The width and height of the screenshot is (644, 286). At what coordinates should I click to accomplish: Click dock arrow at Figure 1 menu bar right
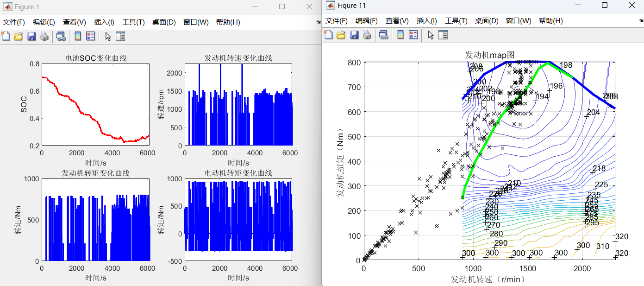tap(318, 22)
